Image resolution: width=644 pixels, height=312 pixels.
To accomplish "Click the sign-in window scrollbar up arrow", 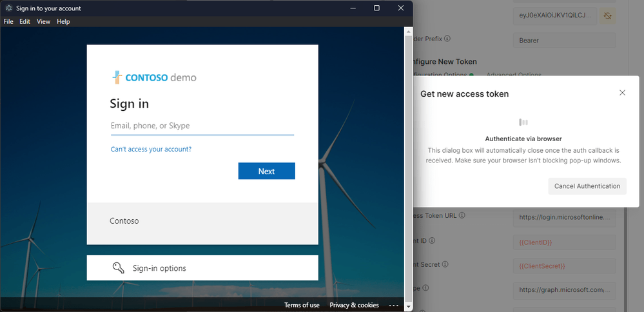I will coord(408,31).
